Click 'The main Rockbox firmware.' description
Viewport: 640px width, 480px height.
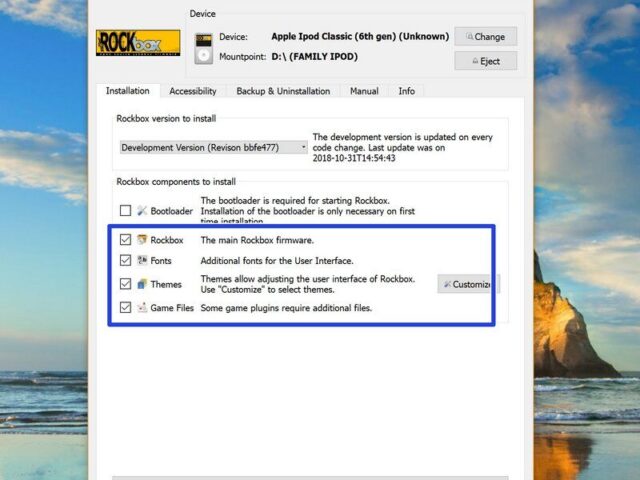click(x=257, y=240)
